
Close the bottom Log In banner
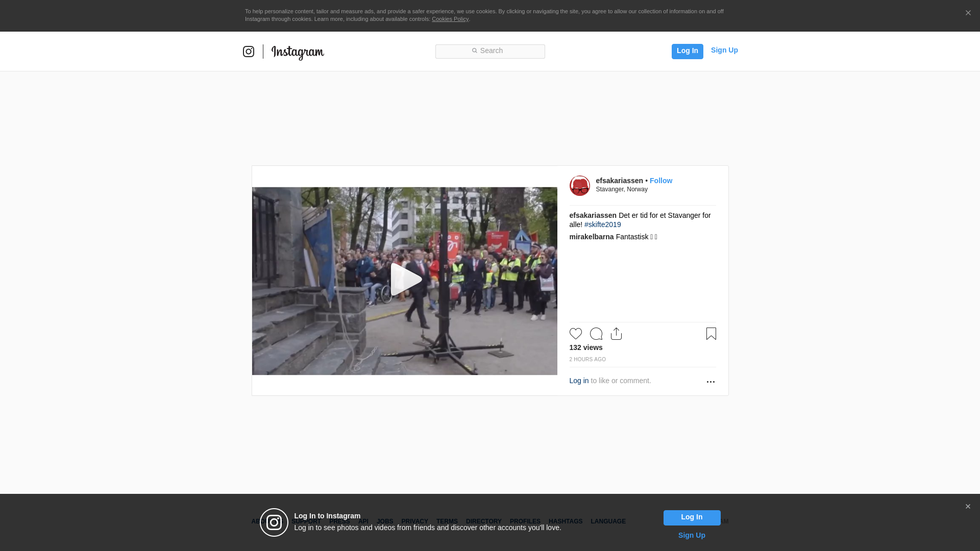[968, 507]
